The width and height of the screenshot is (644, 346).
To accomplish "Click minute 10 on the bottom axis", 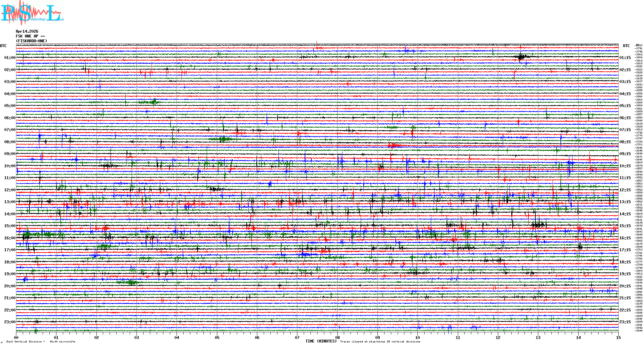I will pos(418,337).
